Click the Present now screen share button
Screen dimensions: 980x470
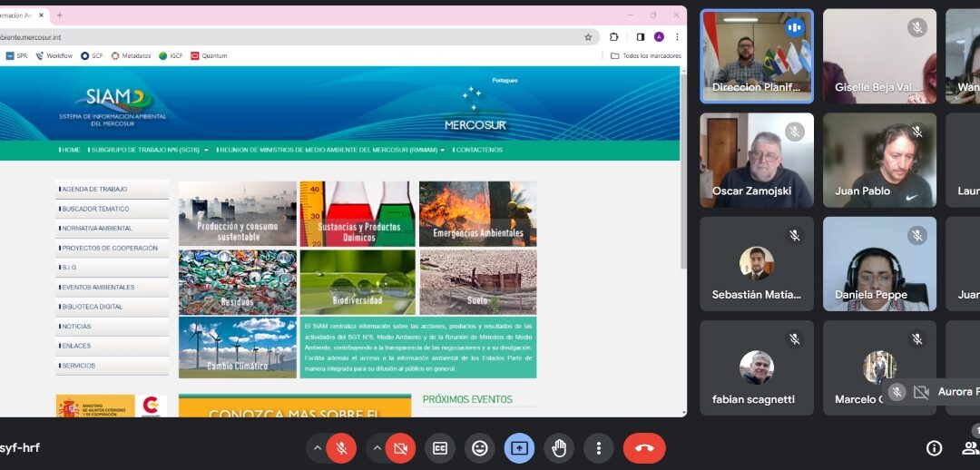click(519, 448)
